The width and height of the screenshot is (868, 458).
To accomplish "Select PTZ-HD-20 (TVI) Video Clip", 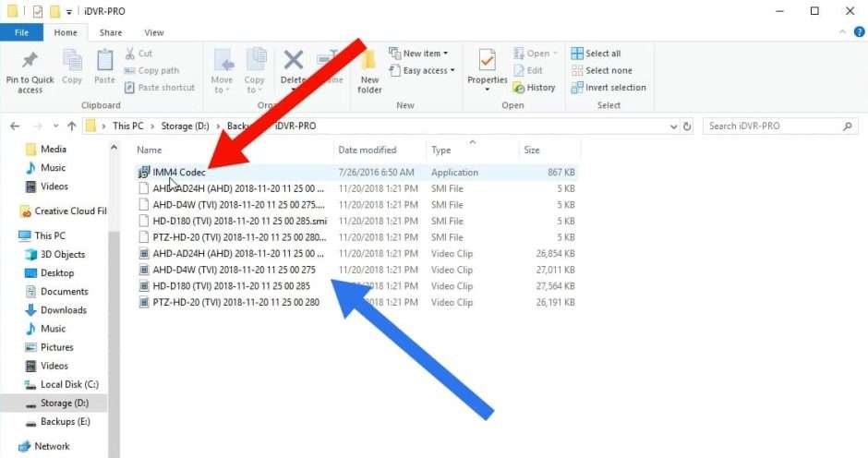I will click(356, 302).
